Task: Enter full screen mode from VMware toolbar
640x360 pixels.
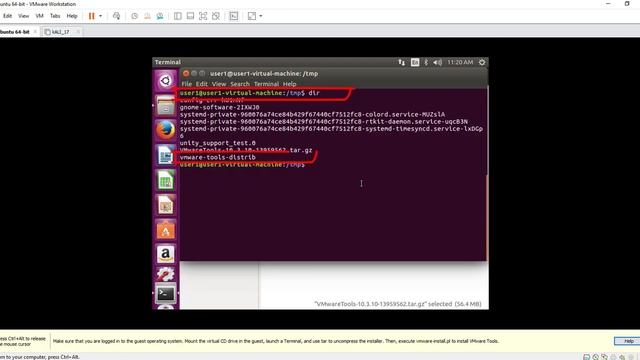Action: (203, 16)
